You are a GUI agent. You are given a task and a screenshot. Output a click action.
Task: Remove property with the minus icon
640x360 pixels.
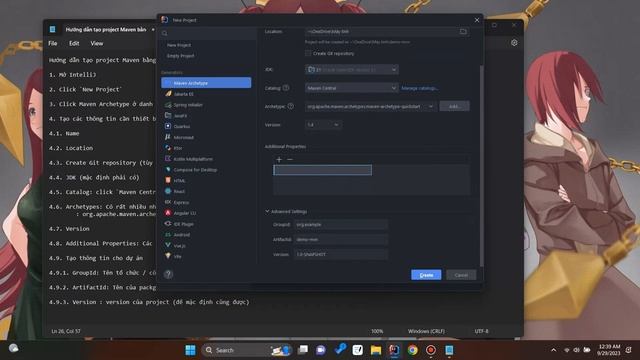290,159
